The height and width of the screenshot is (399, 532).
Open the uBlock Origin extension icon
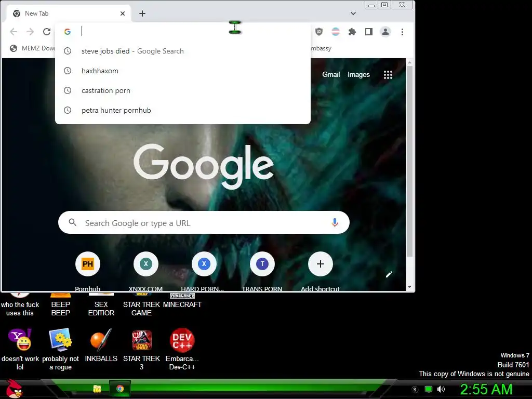pyautogui.click(x=319, y=32)
